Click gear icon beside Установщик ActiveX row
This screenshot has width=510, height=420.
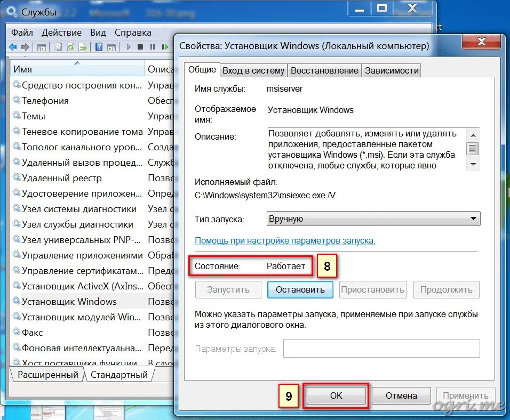(16, 285)
